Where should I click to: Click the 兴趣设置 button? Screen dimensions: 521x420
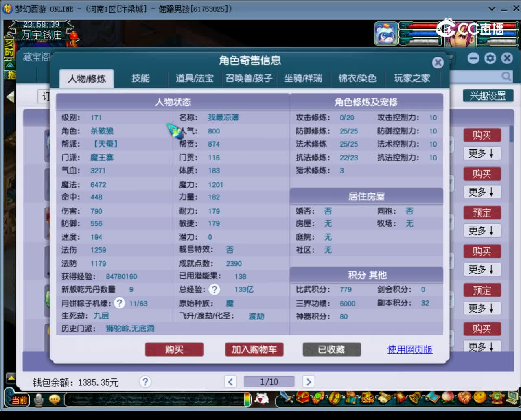click(488, 96)
